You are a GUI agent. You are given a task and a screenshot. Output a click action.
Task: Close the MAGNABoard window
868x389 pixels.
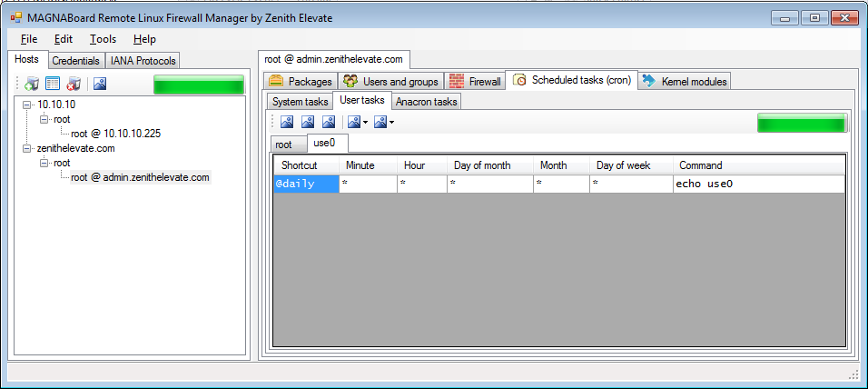coord(843,18)
